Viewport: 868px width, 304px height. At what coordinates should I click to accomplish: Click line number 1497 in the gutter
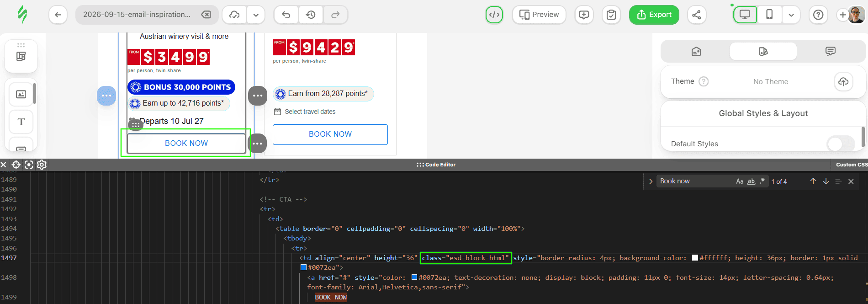click(x=9, y=258)
